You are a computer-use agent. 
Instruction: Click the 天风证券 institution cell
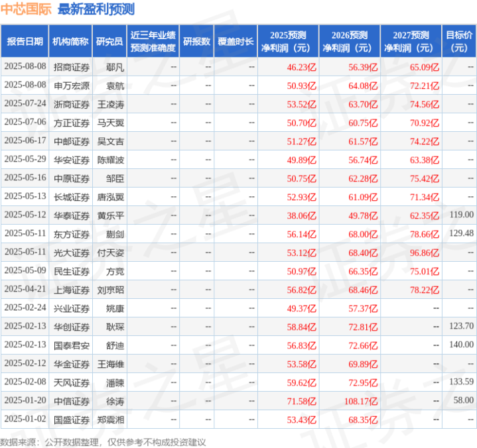point(72,382)
